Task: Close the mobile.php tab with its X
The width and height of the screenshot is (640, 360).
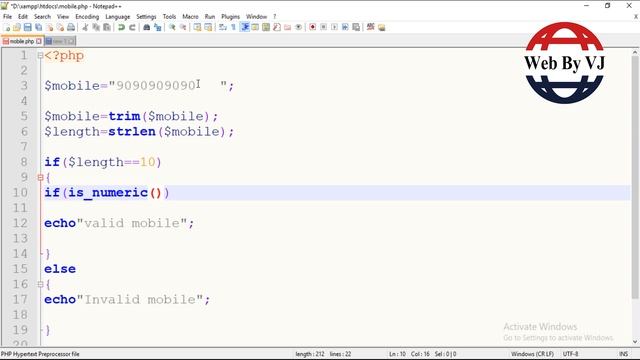Action: point(39,41)
